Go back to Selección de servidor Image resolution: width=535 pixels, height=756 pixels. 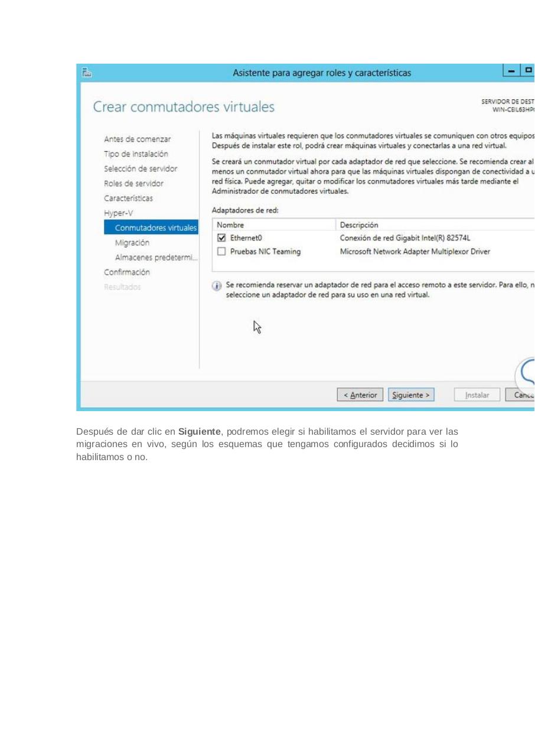[141, 168]
